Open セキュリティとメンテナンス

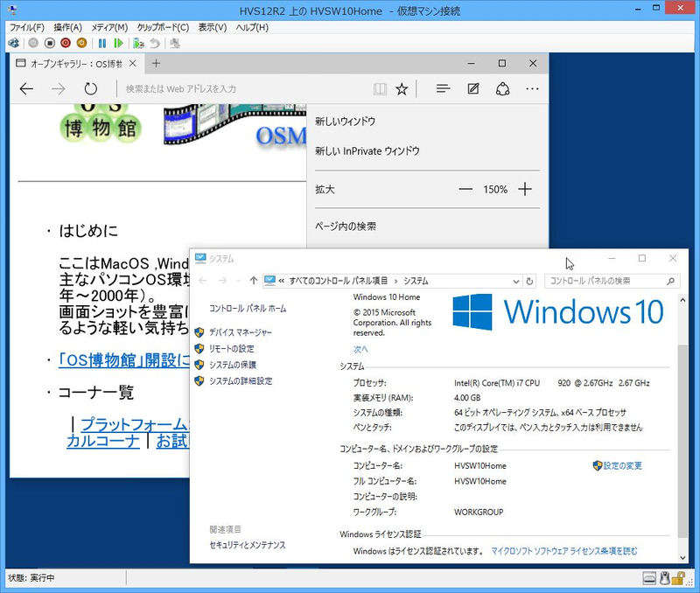(x=248, y=545)
